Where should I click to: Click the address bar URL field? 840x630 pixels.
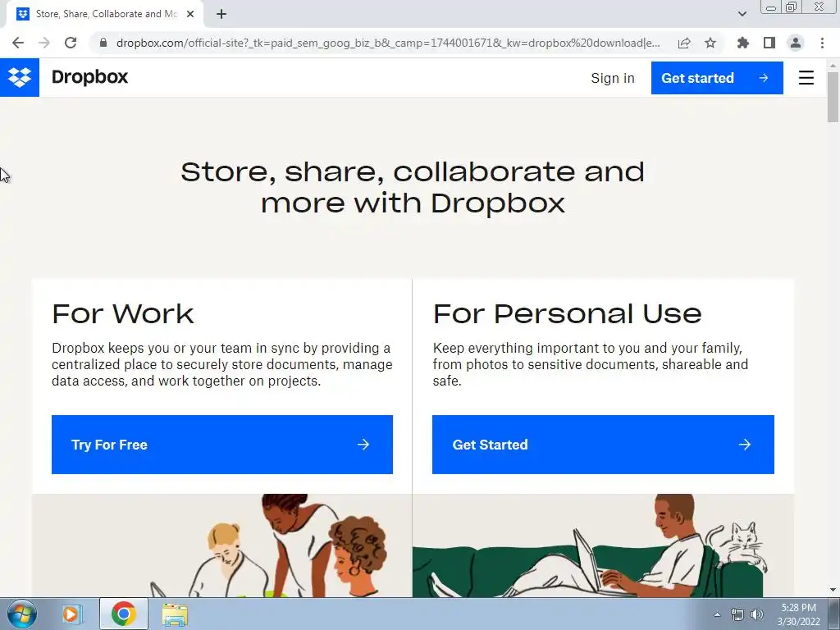388,43
